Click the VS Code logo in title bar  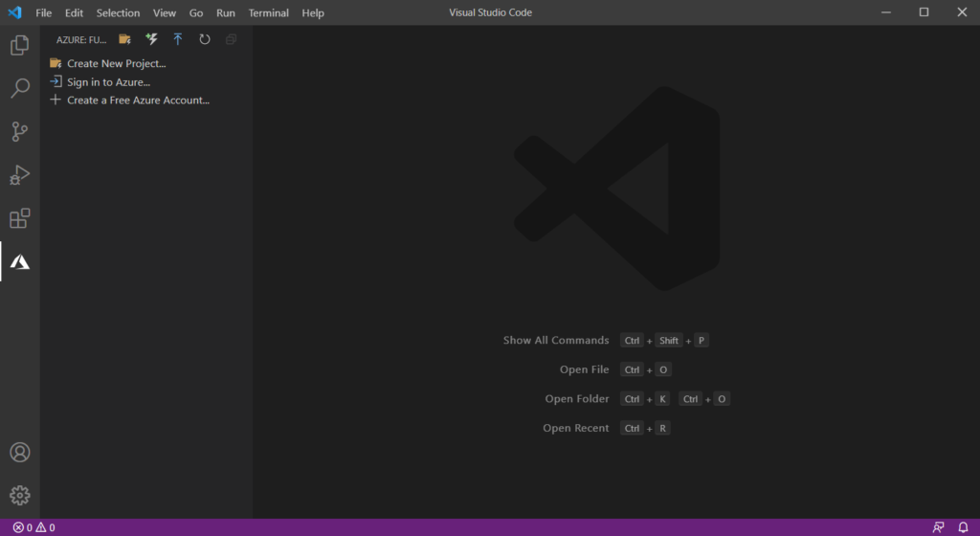coord(14,12)
